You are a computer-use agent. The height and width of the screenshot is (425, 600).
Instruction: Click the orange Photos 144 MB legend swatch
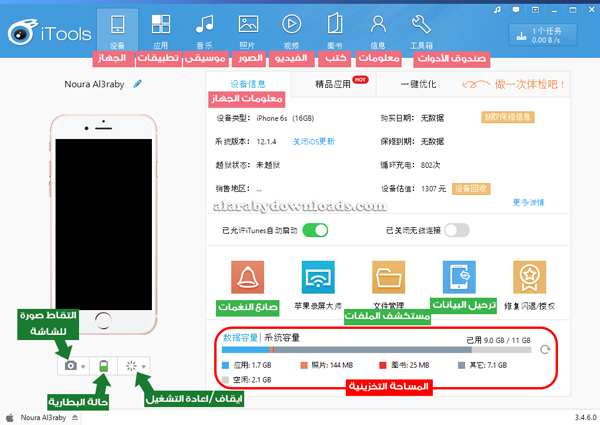point(304,365)
